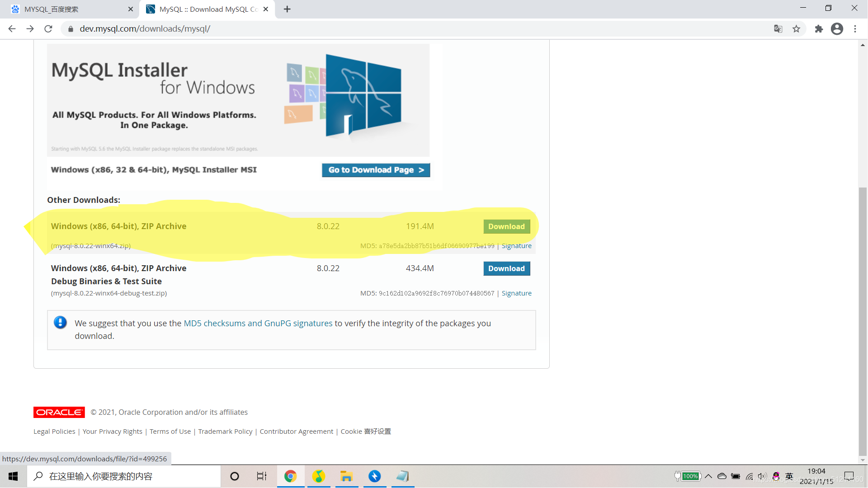The image size is (868, 488).
Task: Open Task View on taskbar
Action: [x=262, y=476]
